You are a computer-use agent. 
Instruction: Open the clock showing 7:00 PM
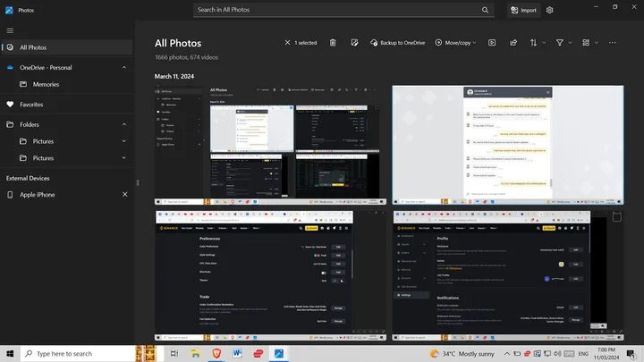coord(606,353)
